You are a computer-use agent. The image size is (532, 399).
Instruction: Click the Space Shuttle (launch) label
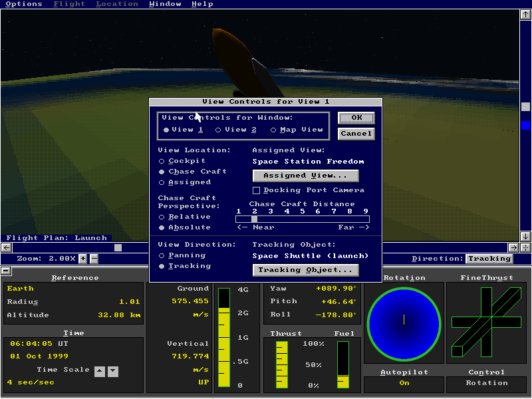point(310,256)
